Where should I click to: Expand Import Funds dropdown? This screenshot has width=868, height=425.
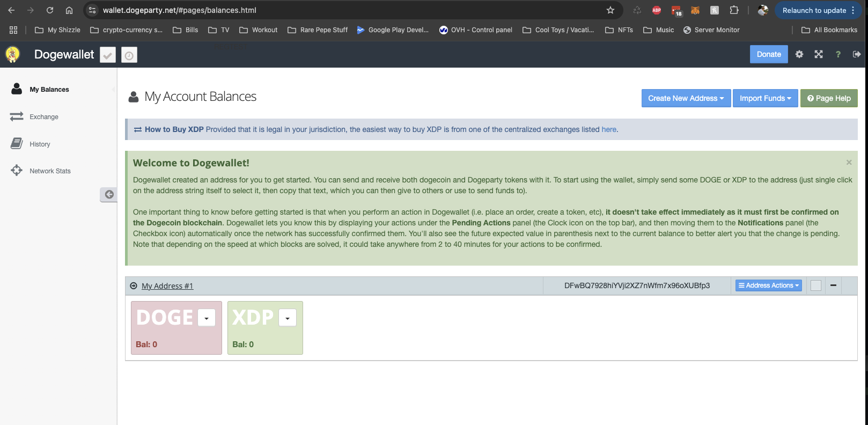coord(766,98)
